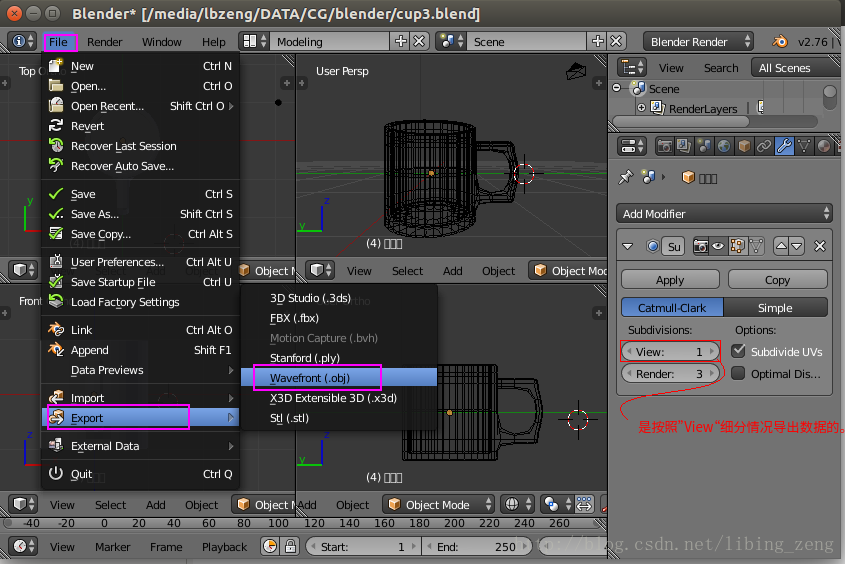Select Catmull-Clark subdivision type
Viewport: 845px width, 564px height.
[x=672, y=308]
